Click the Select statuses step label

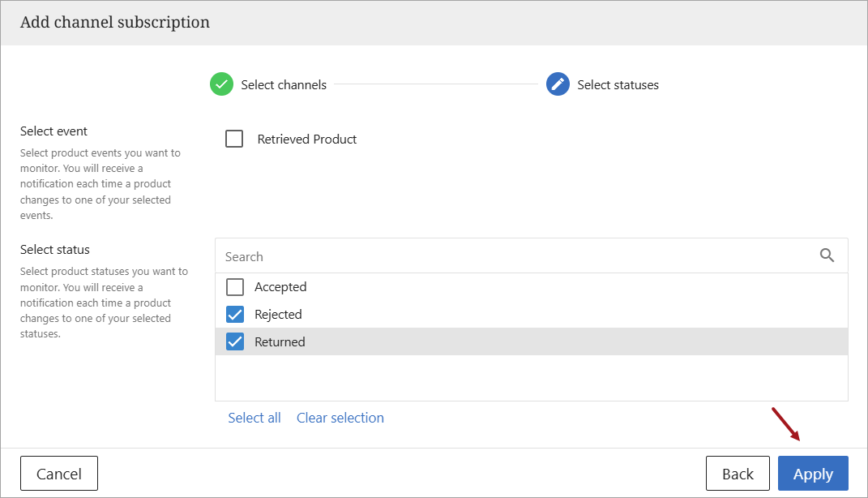[618, 85]
